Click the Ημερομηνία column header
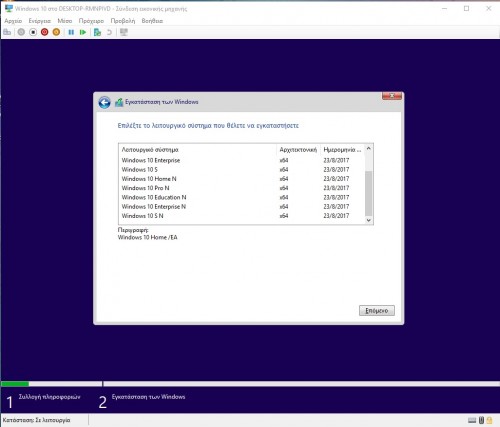The height and width of the screenshot is (427, 500). [x=342, y=150]
